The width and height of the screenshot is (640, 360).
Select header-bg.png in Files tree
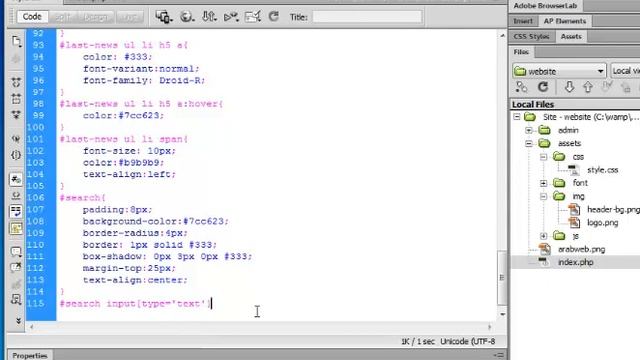tap(613, 209)
